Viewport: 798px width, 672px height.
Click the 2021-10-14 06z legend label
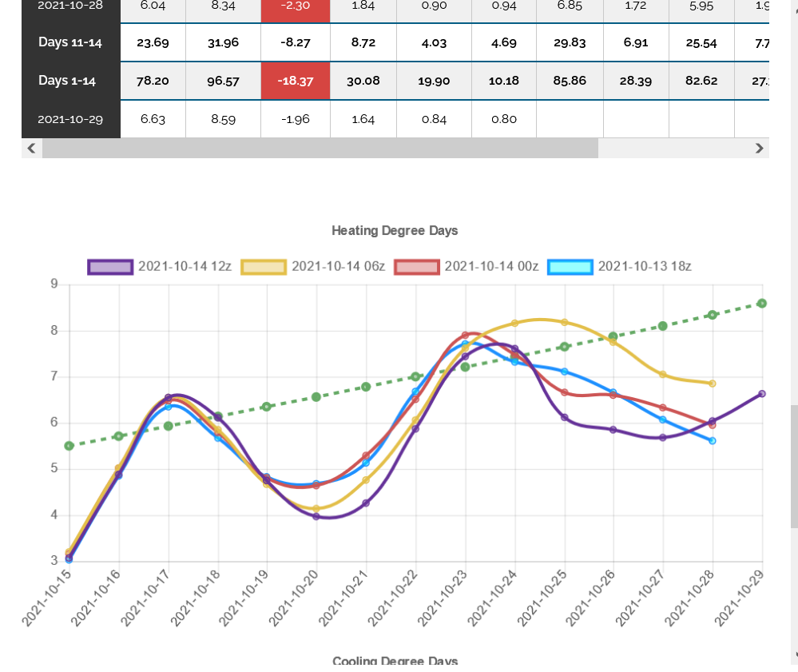point(338,266)
